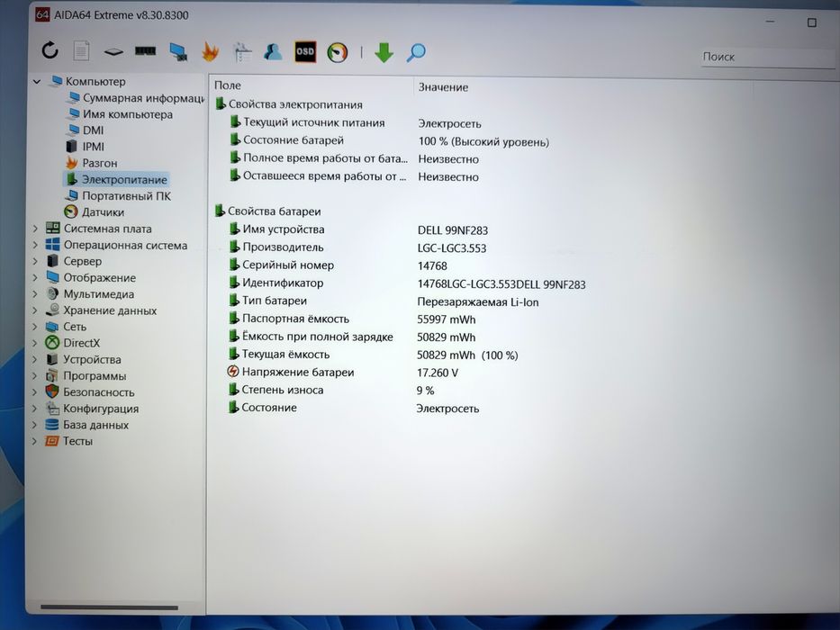Image resolution: width=840 pixels, height=630 pixels.
Task: Open the monitor diagnostics toolbar icon
Action: (x=178, y=51)
